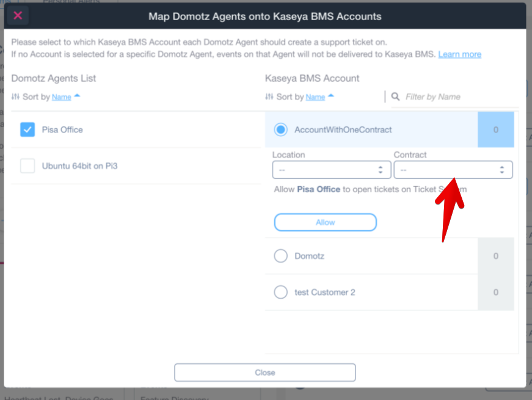
Task: Click the Allow button
Action: pos(325,222)
